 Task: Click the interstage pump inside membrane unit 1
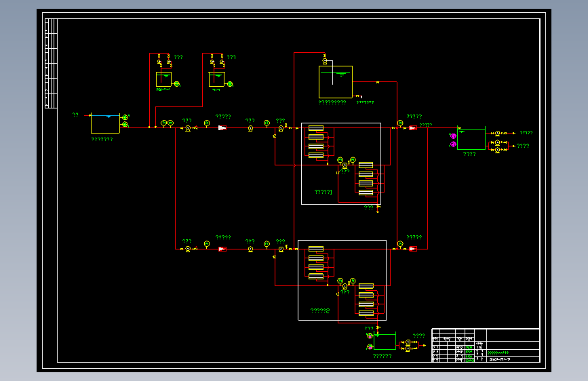coord(345,165)
